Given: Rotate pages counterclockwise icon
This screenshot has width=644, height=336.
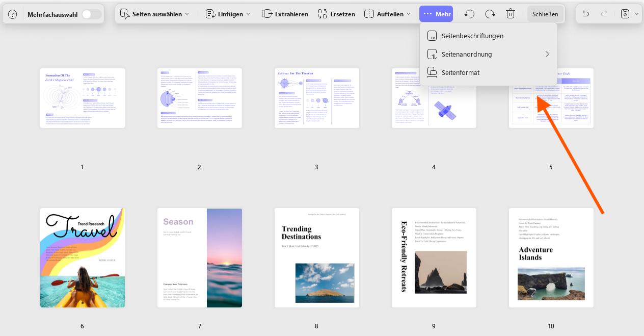Looking at the screenshot, I should pos(470,14).
